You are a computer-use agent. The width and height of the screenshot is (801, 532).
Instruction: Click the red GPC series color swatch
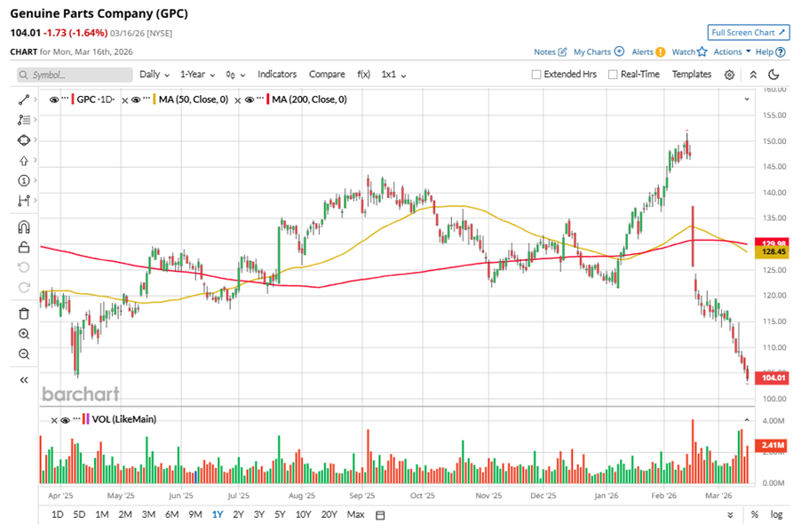click(x=73, y=99)
